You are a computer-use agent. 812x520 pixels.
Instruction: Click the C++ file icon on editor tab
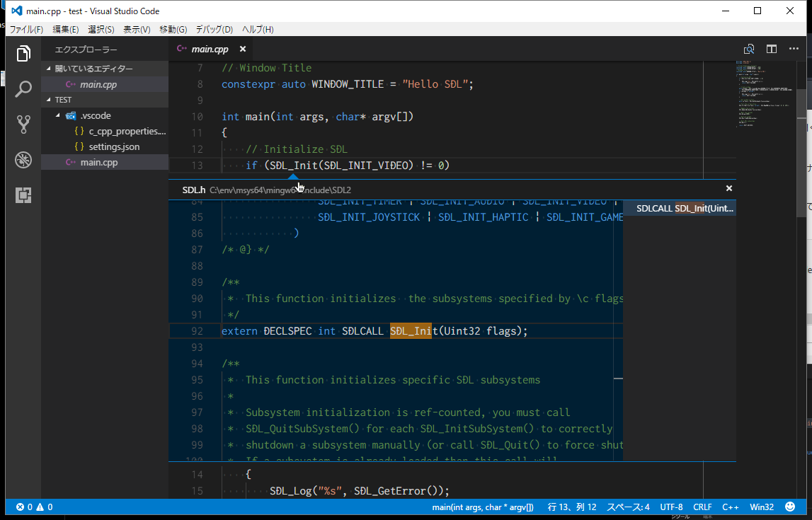(181, 49)
